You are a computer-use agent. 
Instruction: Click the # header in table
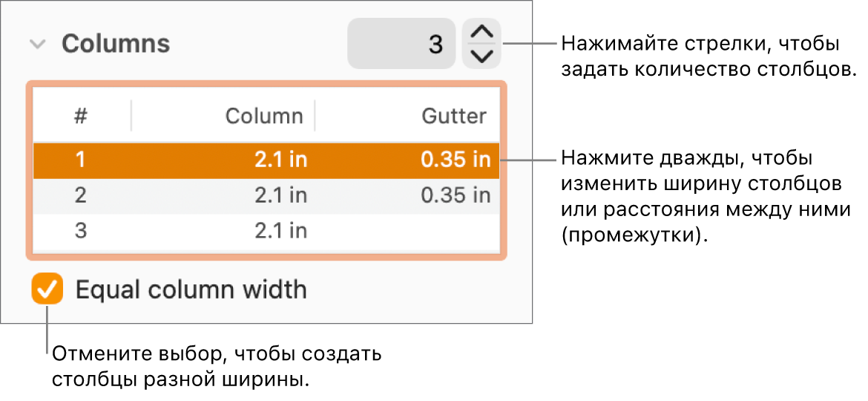click(81, 116)
